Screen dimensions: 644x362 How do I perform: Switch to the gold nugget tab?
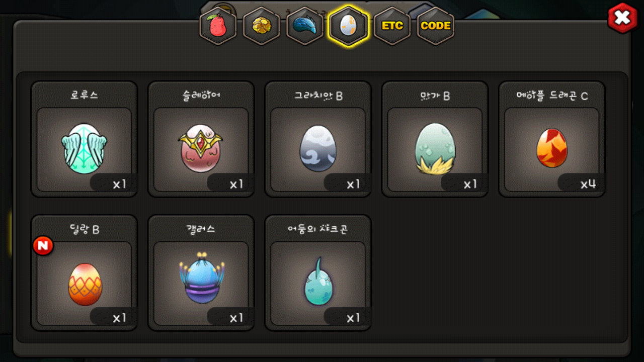point(262,26)
